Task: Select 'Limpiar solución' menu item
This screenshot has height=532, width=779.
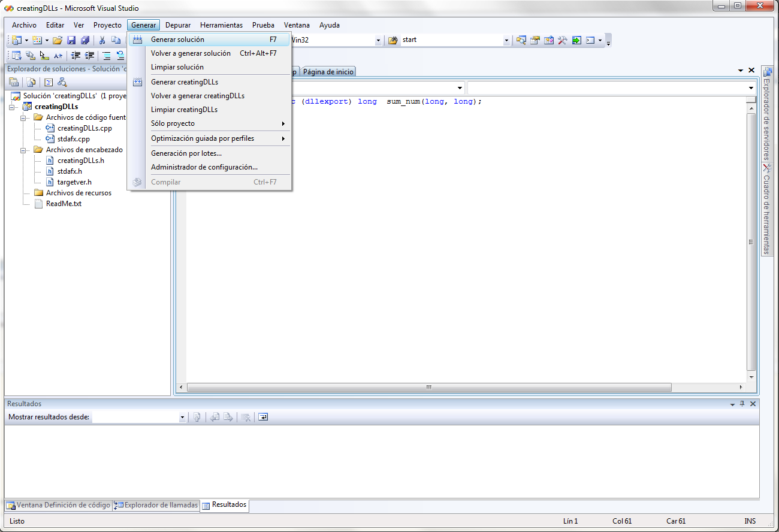Action: (209, 67)
